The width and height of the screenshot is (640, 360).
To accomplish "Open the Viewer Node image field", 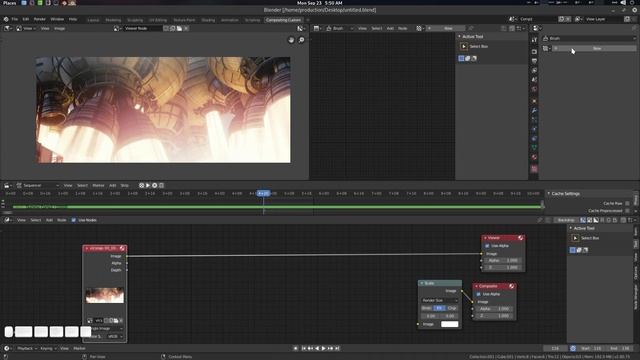I will click(143, 29).
